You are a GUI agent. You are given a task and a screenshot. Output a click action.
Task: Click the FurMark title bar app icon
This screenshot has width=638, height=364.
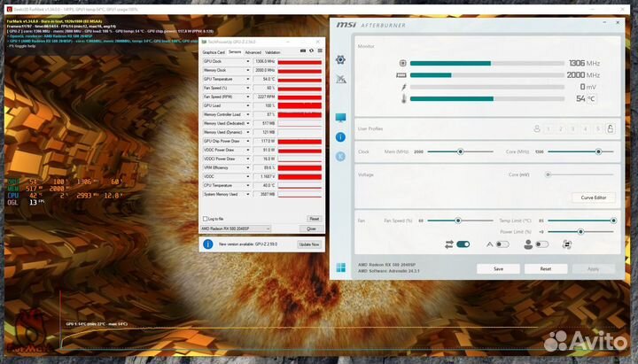tap(10, 9)
